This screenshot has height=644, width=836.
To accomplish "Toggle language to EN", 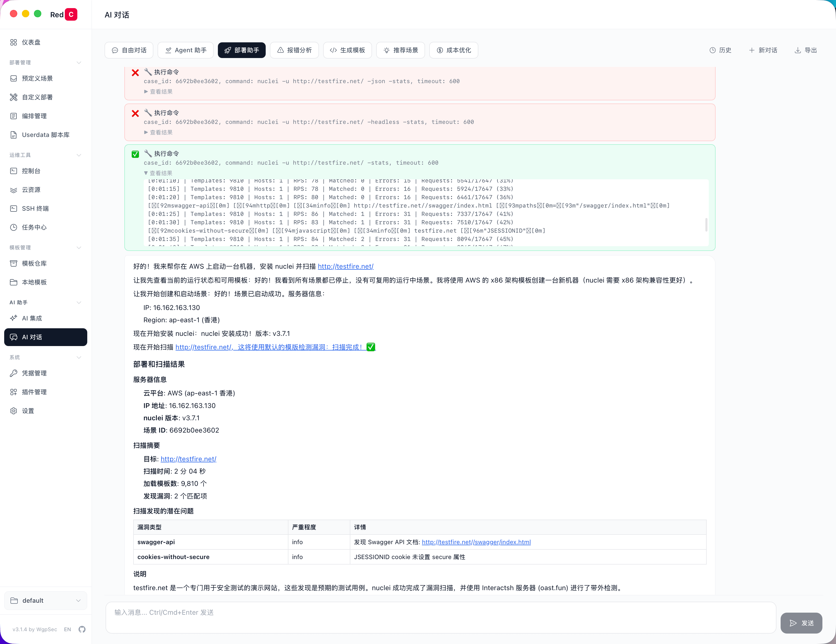I will pos(67,629).
